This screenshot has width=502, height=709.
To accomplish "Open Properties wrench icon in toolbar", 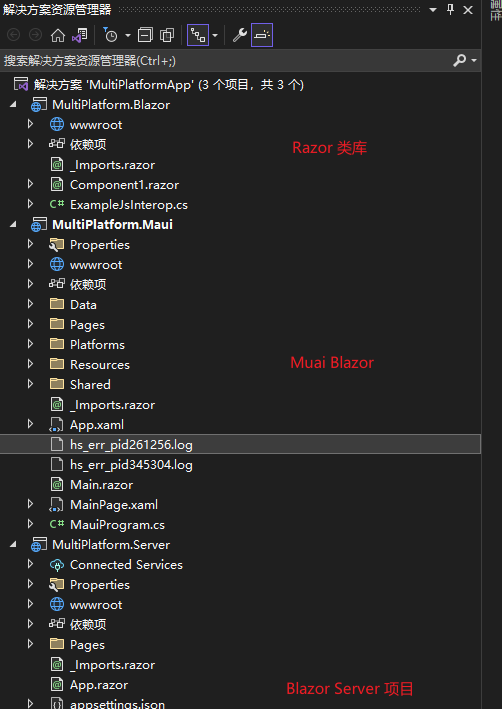I will (x=240, y=35).
